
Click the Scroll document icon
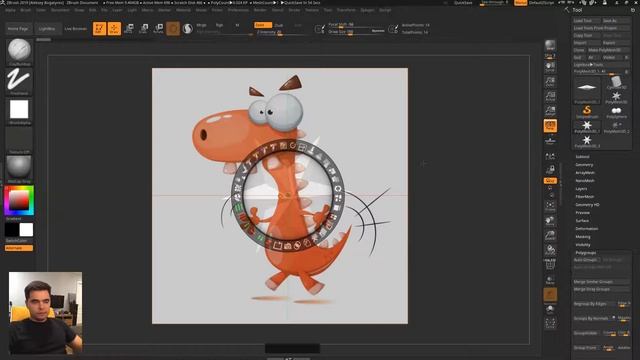(x=550, y=67)
